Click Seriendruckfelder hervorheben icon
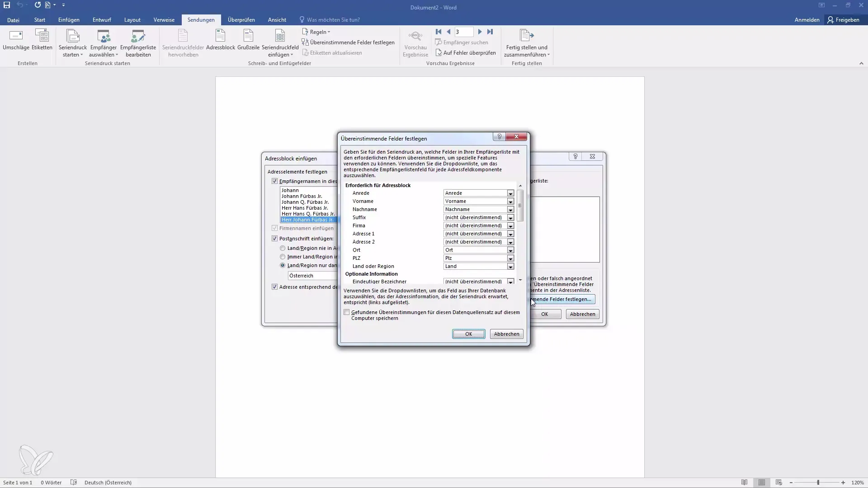The width and height of the screenshot is (868, 488). point(183,43)
